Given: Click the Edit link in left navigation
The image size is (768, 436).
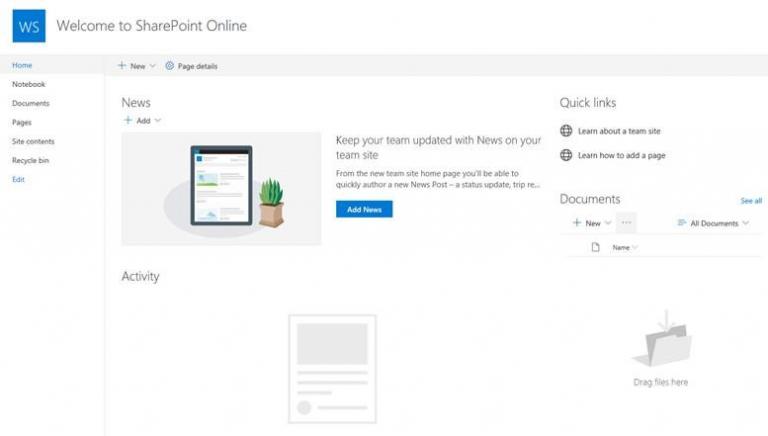Looking at the screenshot, I should [x=18, y=179].
